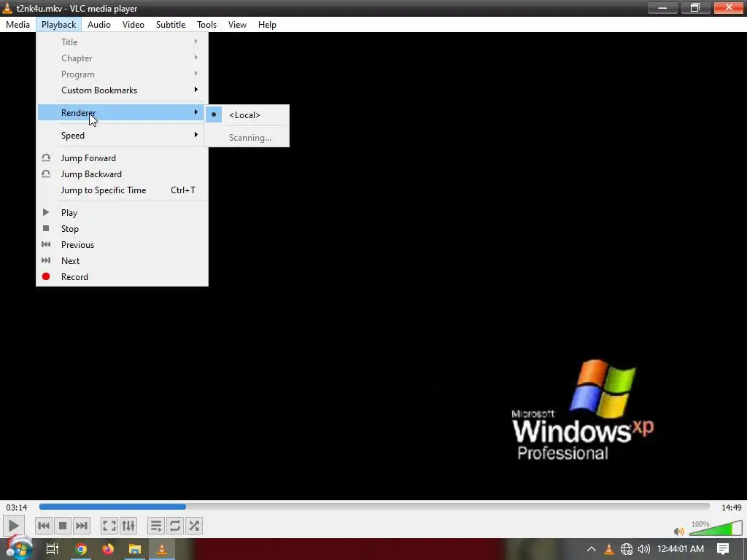Click VLC cone icon in title bar

(x=7, y=8)
